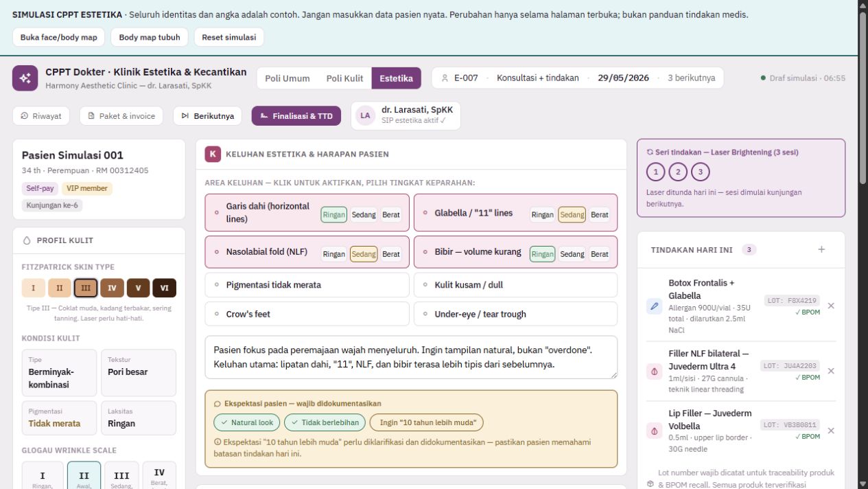Select Fitzpatrick skin type II swatch
868x489 pixels.
click(59, 288)
